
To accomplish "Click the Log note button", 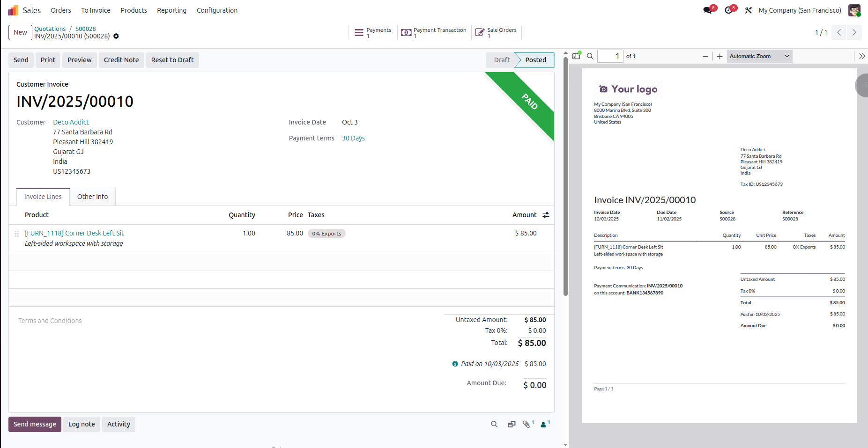I will point(82,424).
